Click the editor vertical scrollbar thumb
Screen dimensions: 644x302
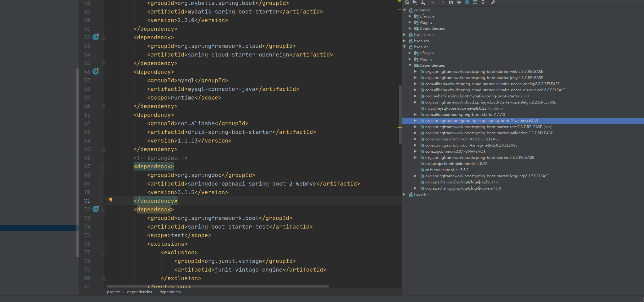pos(400,115)
